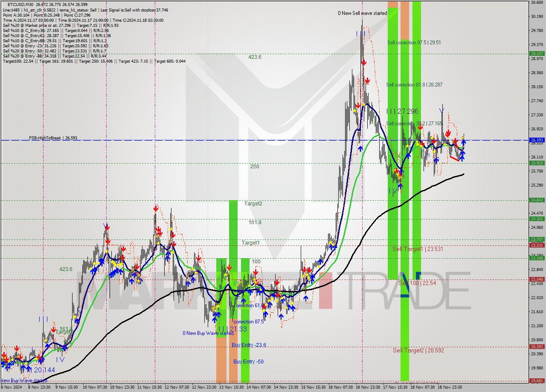This screenshot has height=392, width=546.
Task: Click the '161.8' level label below Target2
Action: click(255, 222)
